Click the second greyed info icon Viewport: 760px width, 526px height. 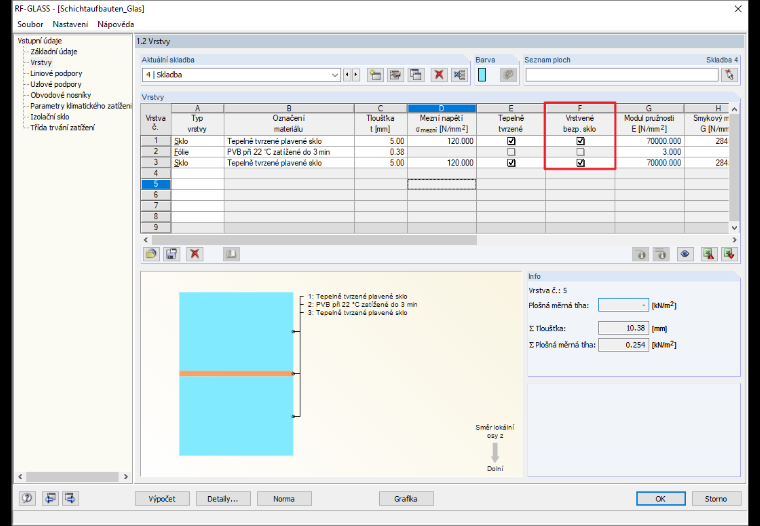coord(662,254)
